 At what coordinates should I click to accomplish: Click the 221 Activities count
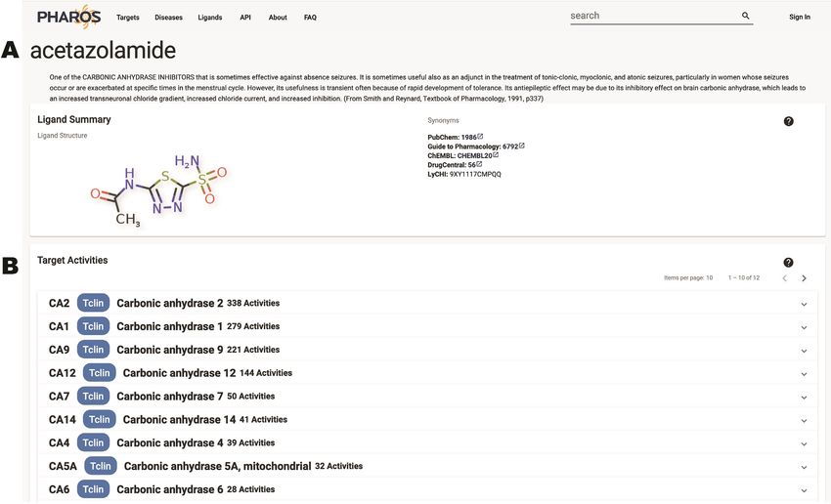click(x=253, y=350)
